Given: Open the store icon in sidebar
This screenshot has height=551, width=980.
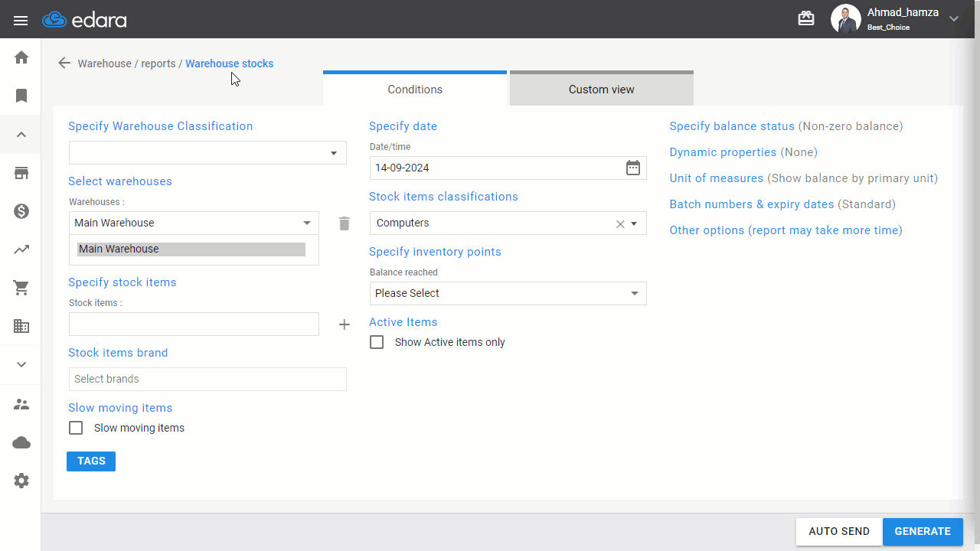Looking at the screenshot, I should click(21, 173).
